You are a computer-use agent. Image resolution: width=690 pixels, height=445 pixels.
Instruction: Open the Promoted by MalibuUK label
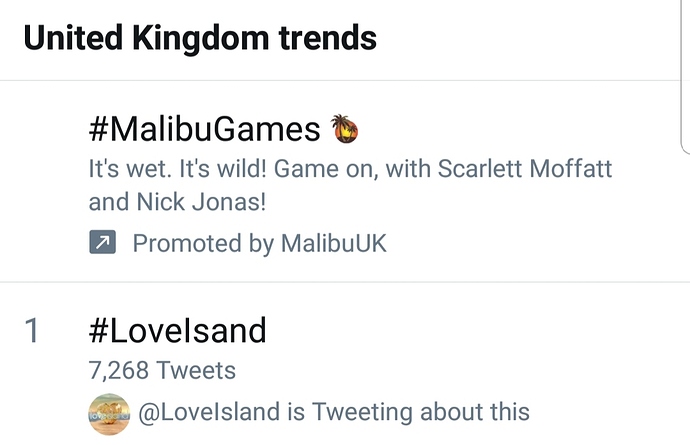(260, 243)
